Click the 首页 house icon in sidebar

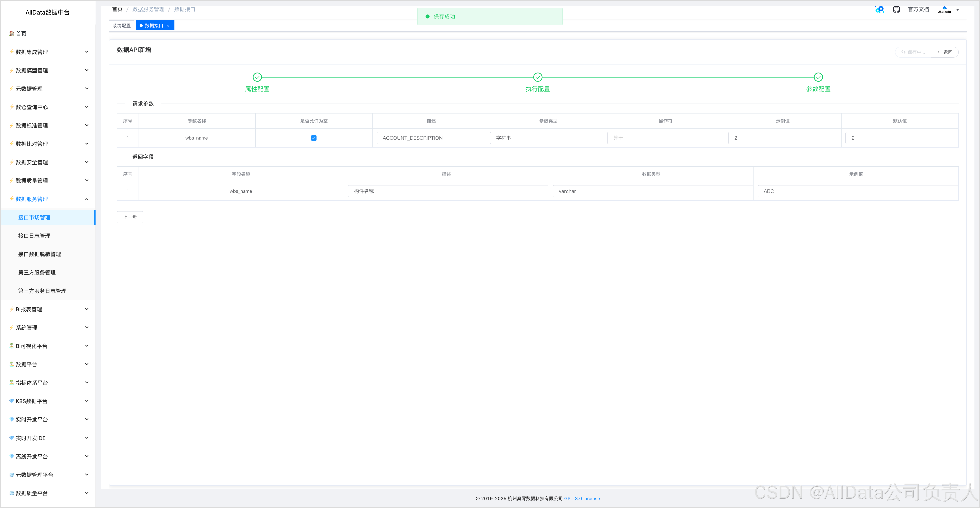(x=12, y=33)
